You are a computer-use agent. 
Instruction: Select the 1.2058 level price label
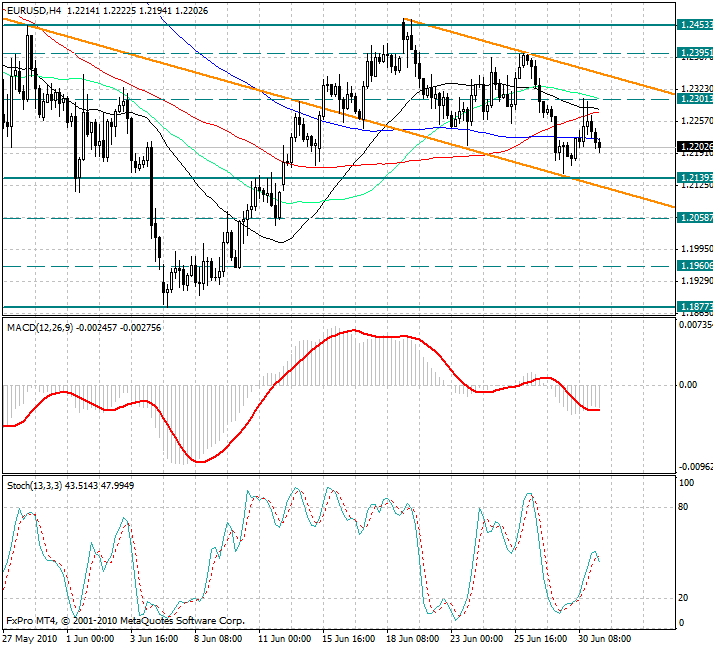pos(695,218)
